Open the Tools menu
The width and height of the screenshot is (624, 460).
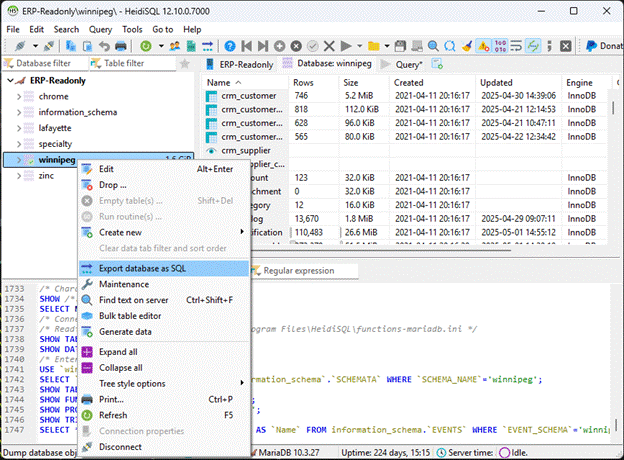[132, 29]
